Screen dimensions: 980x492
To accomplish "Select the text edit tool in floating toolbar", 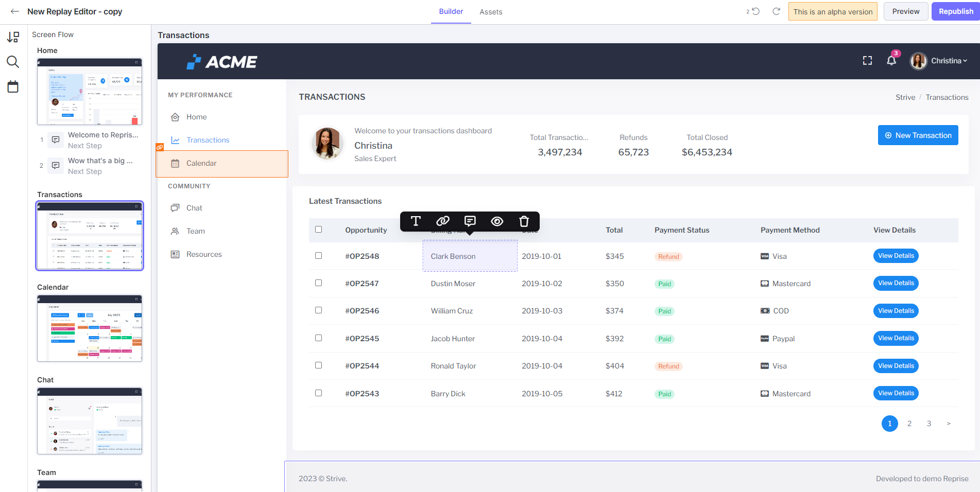I will 416,221.
